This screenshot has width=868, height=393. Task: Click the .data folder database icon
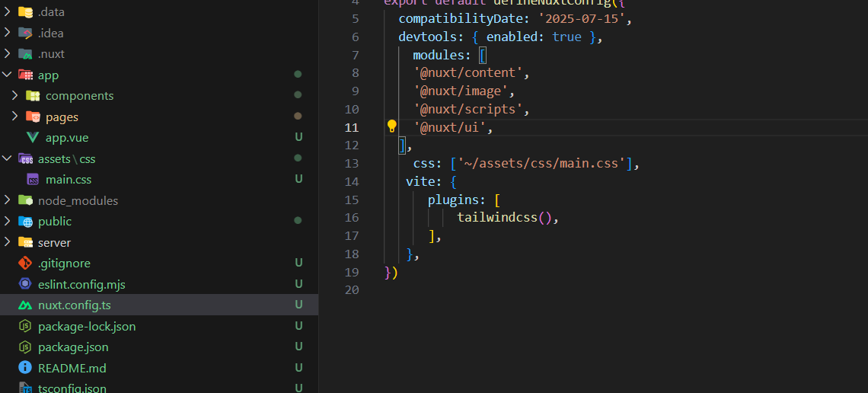tap(25, 11)
